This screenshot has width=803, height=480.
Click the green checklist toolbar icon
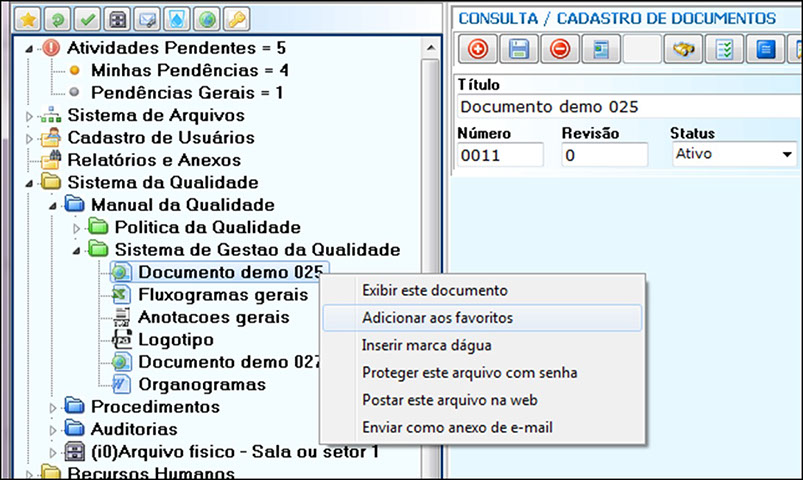pos(727,49)
